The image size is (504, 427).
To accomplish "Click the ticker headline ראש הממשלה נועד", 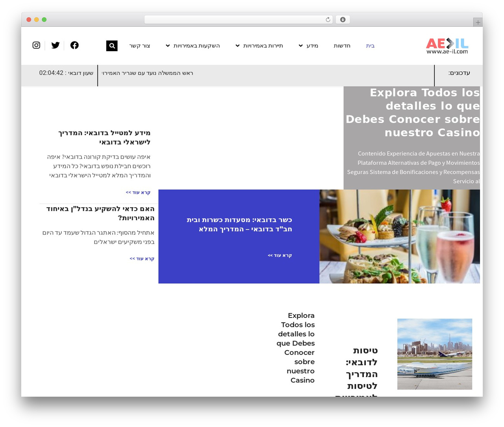I will (147, 73).
